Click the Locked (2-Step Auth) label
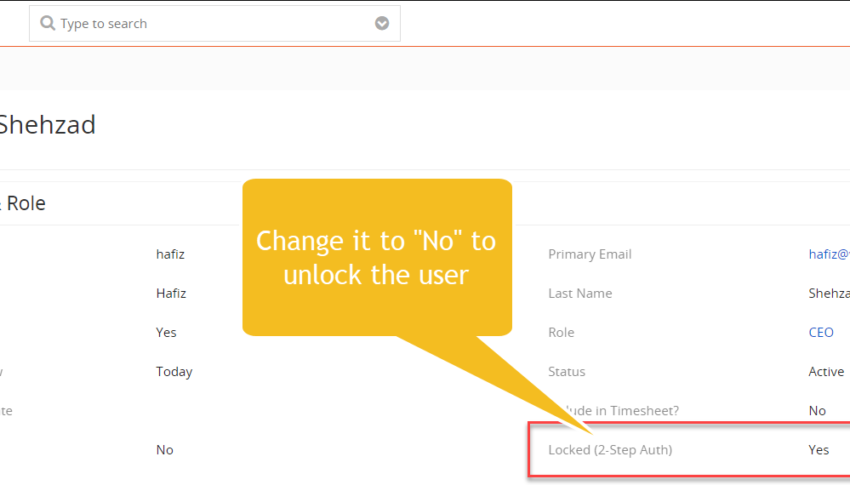850x485 pixels. (610, 450)
